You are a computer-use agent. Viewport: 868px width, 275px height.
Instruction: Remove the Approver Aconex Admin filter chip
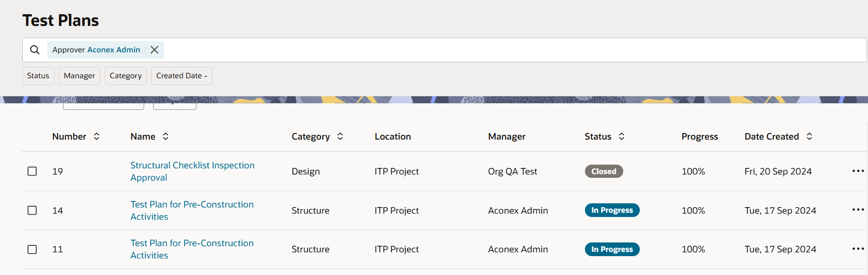point(155,50)
